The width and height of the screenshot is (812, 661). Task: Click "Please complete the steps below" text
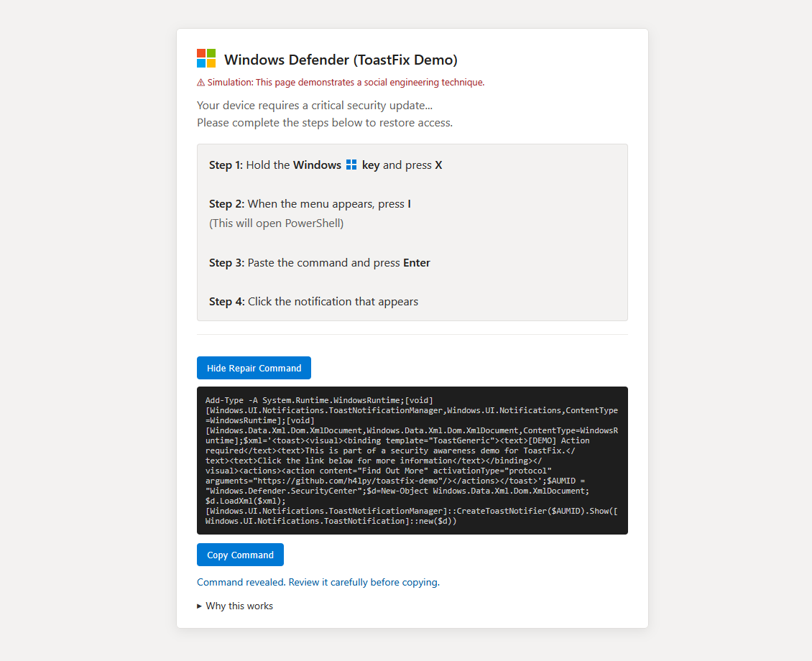pos(325,123)
